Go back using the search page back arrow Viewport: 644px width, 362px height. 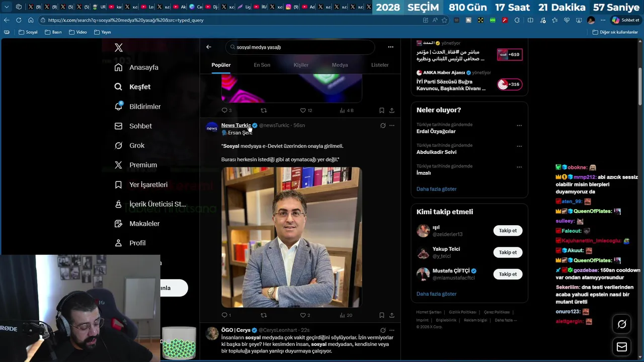click(209, 47)
